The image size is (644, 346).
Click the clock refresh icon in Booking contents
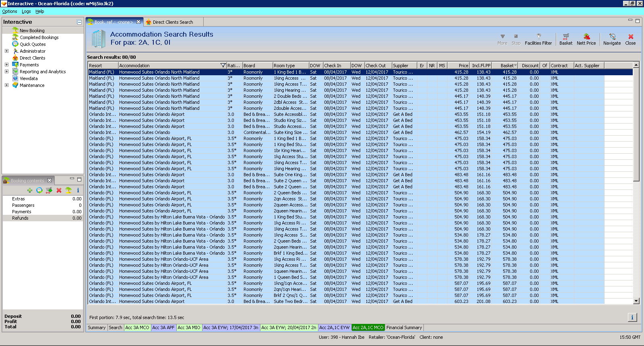(39, 190)
